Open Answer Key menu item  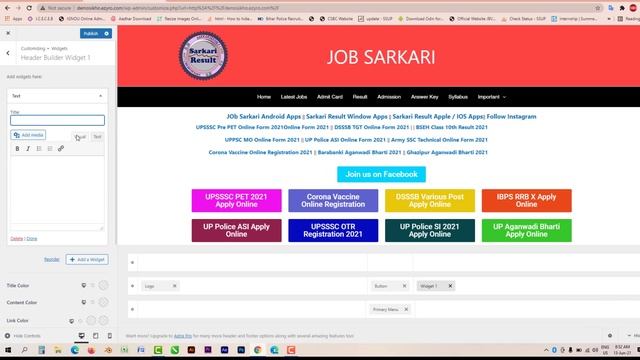(424, 97)
